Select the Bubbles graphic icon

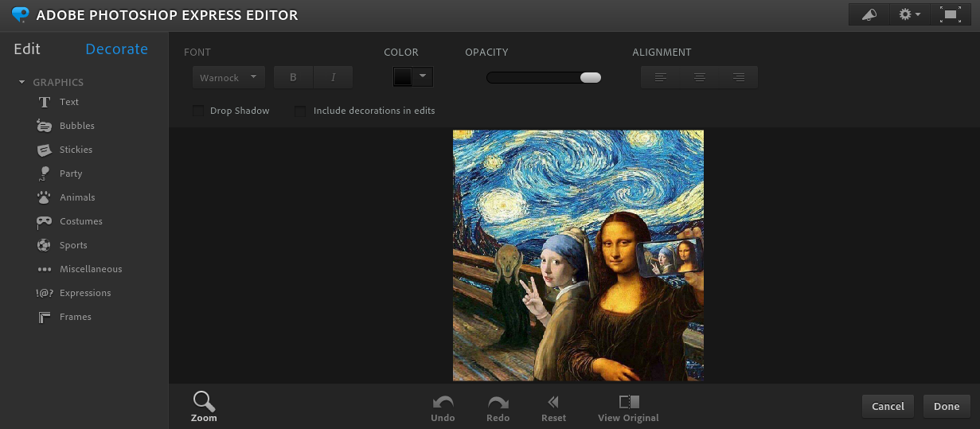click(45, 126)
